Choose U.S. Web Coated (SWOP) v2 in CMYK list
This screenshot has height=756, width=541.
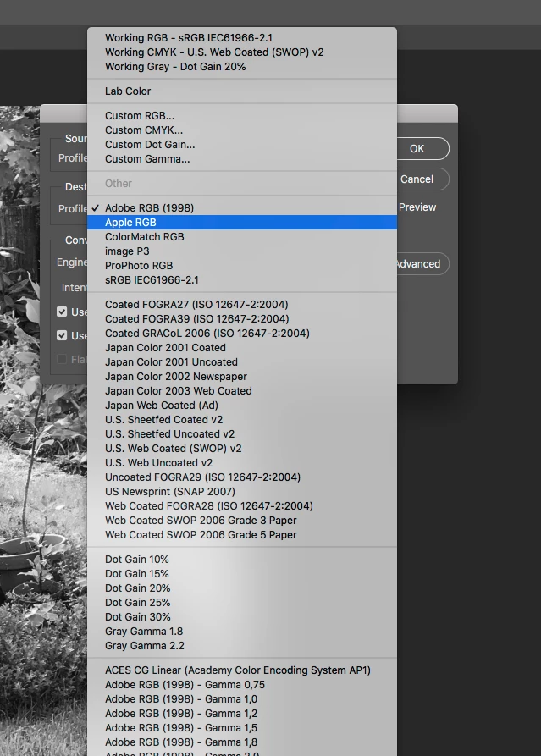242,449
